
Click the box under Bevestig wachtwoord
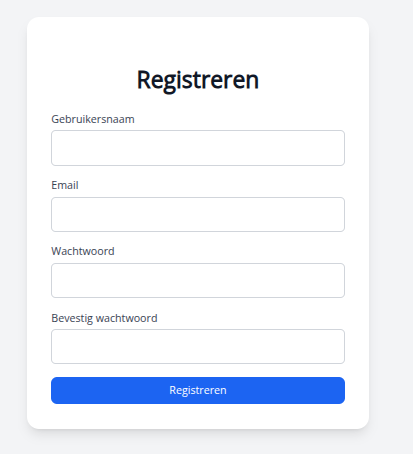click(198, 346)
